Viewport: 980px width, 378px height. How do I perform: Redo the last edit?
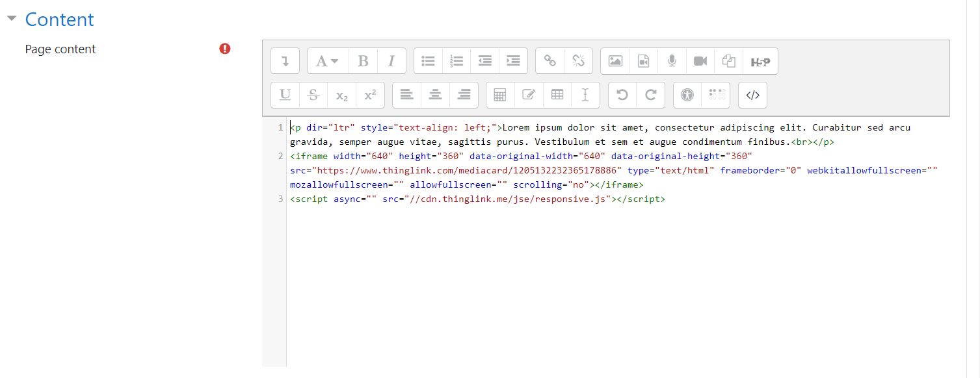point(650,95)
